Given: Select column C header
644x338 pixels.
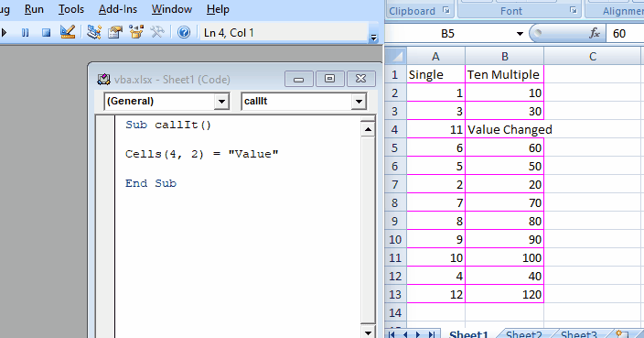Looking at the screenshot, I should (592, 56).
